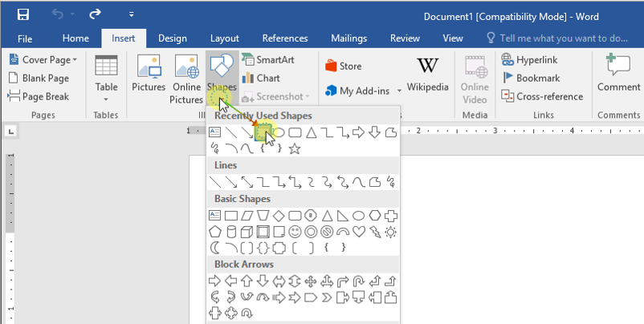644x324 pixels.
Task: Pick the diamond shape
Action: point(279,215)
